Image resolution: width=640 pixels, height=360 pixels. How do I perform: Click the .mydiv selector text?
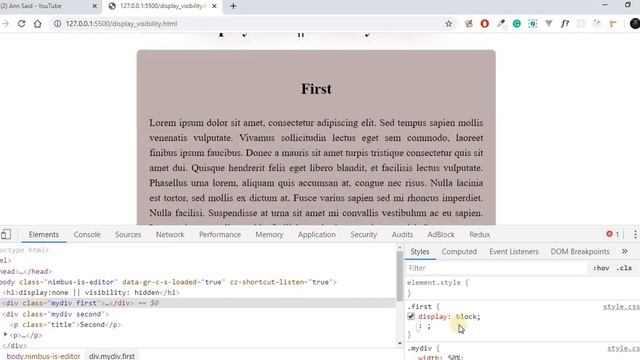click(420, 348)
